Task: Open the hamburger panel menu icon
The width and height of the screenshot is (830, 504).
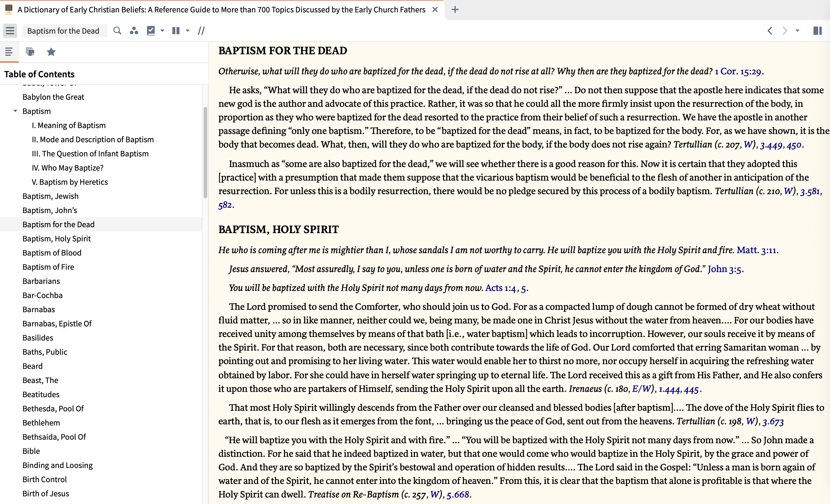Action: coord(10,31)
